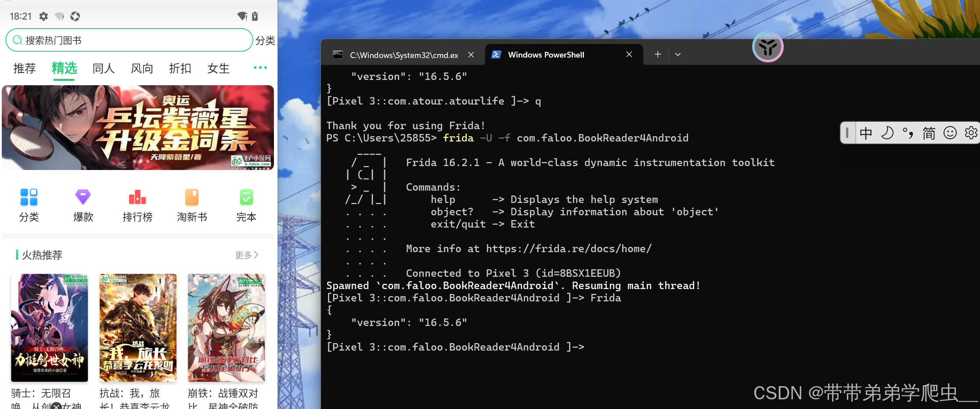This screenshot has width=980, height=409.
Task: Click the 'Frida 16.2.1' banner text
Action: [x=443, y=163]
